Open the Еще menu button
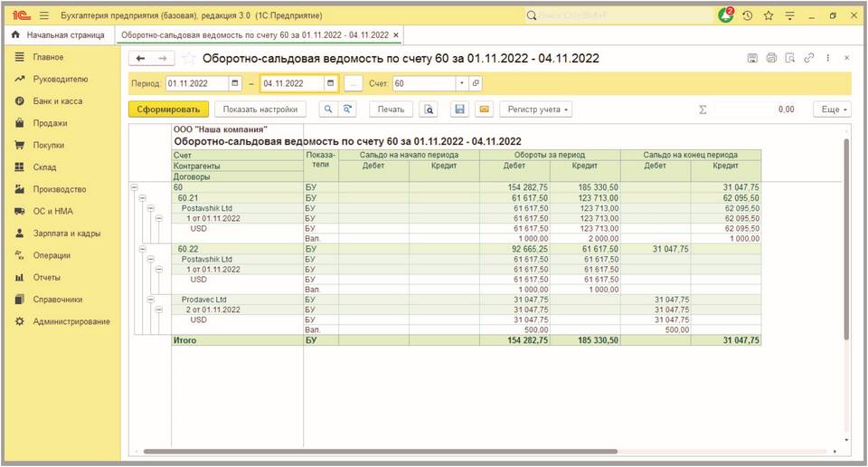The height and width of the screenshot is (467, 868). [x=831, y=110]
